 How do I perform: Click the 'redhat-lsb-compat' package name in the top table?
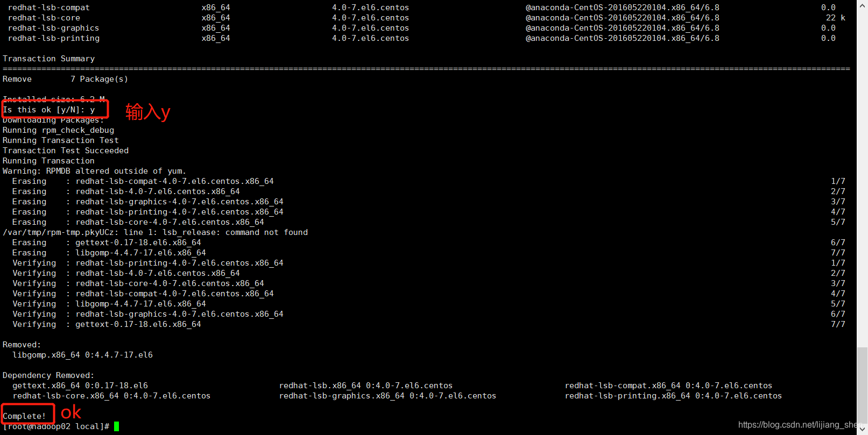pos(49,8)
